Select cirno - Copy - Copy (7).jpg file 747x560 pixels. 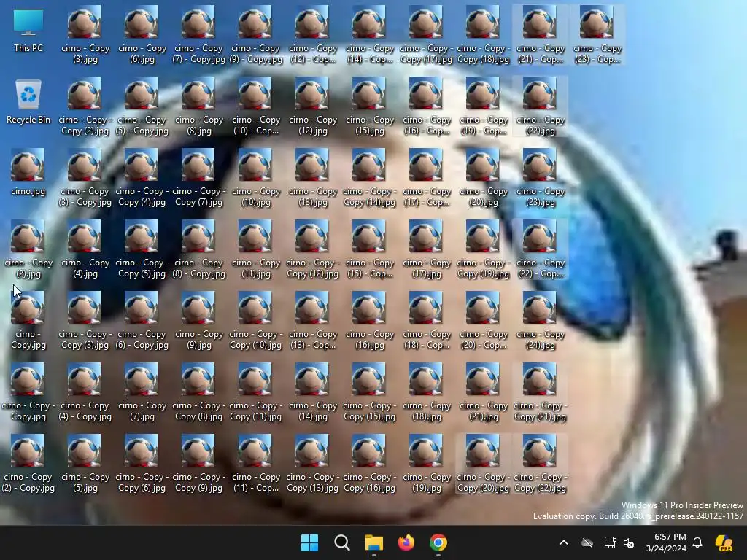click(x=198, y=177)
